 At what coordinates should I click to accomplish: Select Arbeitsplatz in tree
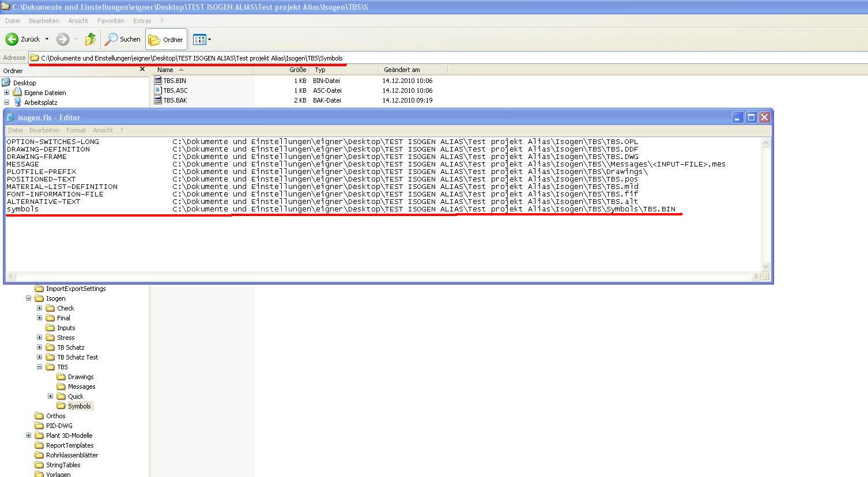coord(40,103)
